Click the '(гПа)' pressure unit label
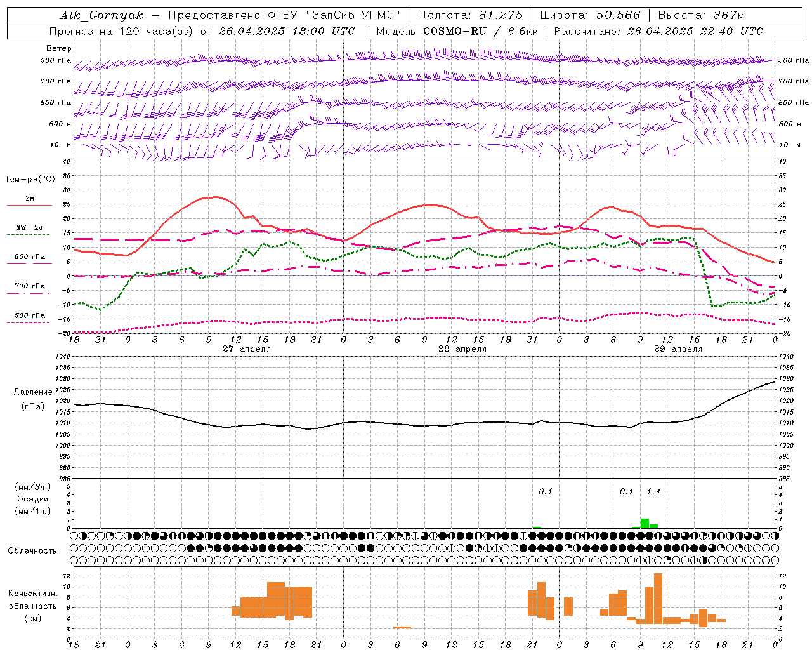The height and width of the screenshot is (650, 812). 33,407
